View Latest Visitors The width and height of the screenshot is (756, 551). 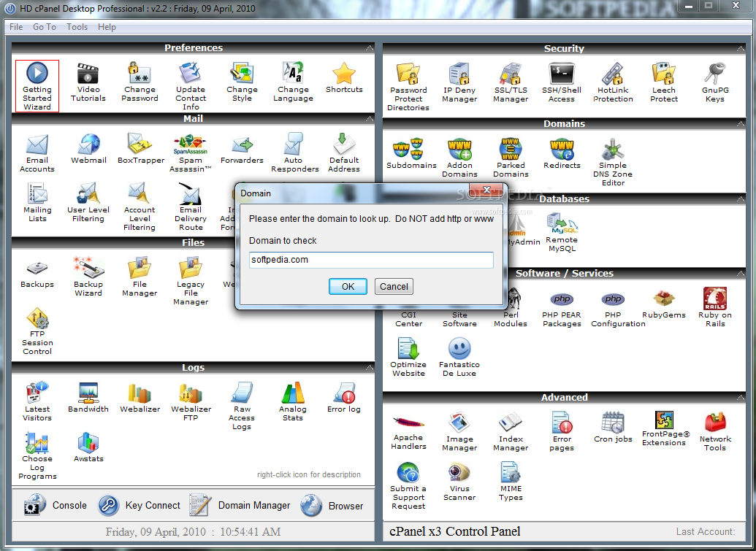point(37,401)
